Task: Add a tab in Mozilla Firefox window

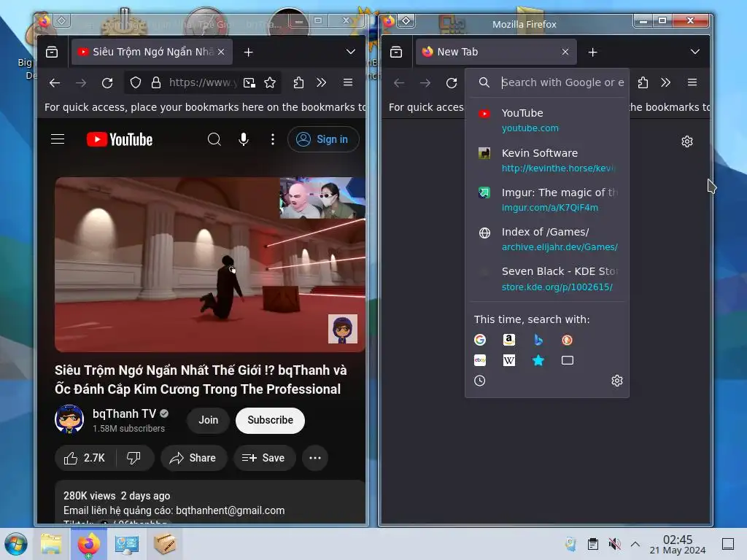Action: click(x=592, y=52)
